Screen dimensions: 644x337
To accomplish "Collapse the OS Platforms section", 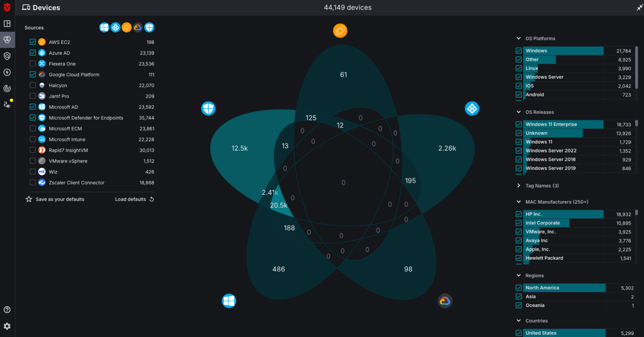I will click(519, 39).
